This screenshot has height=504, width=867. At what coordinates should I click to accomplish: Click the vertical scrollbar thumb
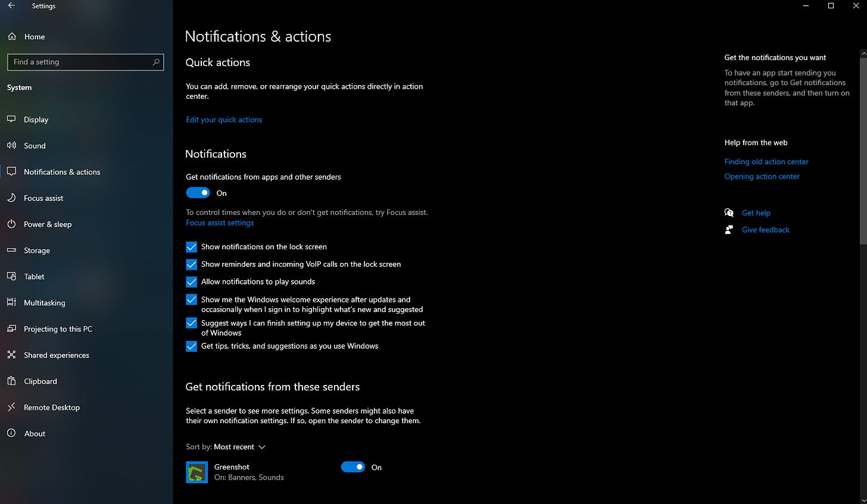(863, 150)
